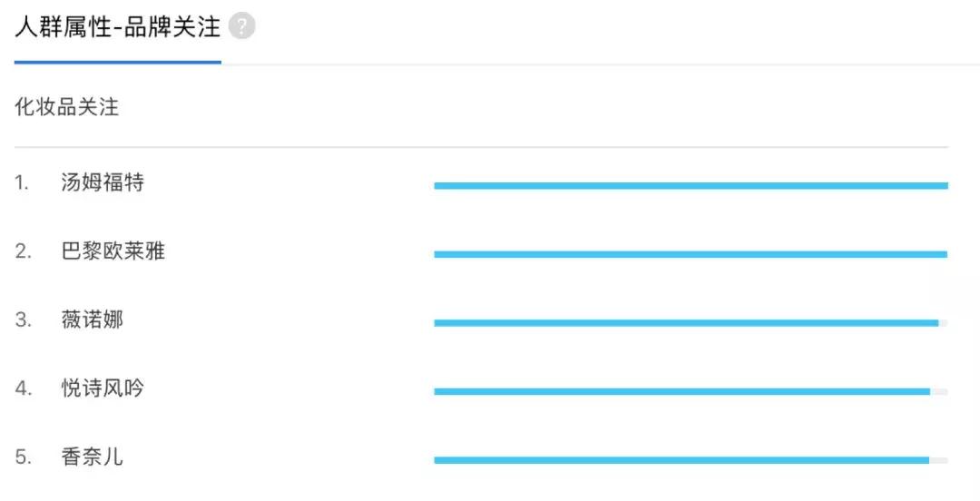Viewport: 980px width, 501px height.
Task: Click rank number 1 in list
Action: (x=22, y=182)
